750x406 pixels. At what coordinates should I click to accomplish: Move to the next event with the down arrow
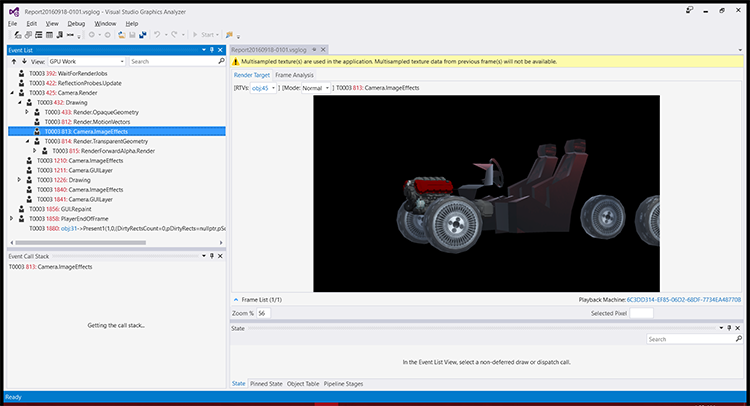24,61
